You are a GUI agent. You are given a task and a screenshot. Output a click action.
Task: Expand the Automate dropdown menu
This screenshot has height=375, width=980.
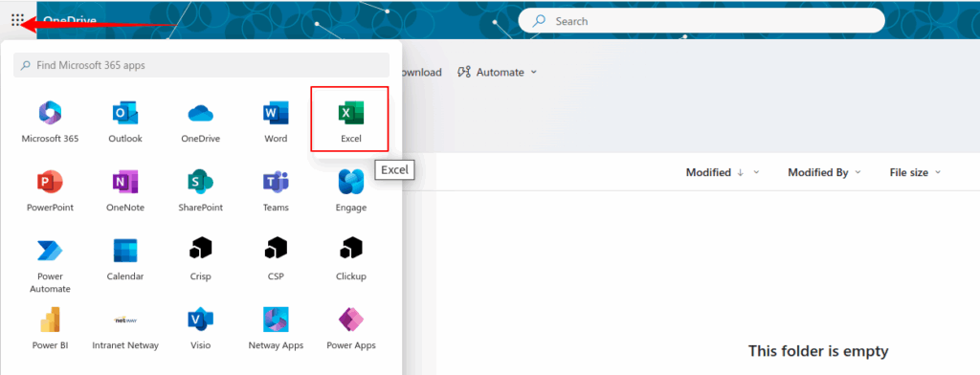(x=498, y=73)
